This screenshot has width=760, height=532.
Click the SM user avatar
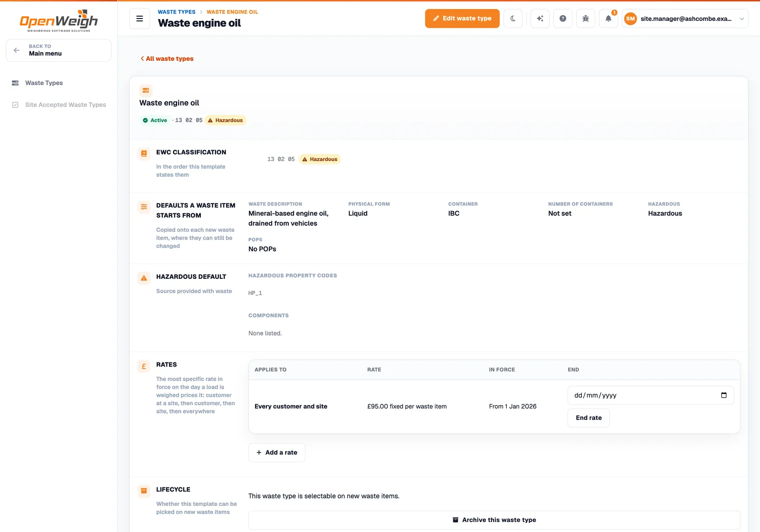point(630,19)
